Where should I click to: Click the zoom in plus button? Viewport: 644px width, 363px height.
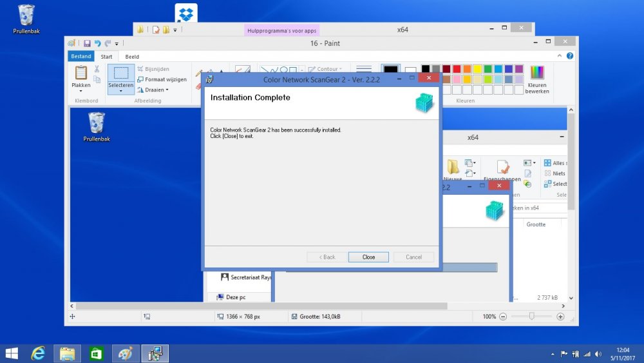(x=560, y=317)
